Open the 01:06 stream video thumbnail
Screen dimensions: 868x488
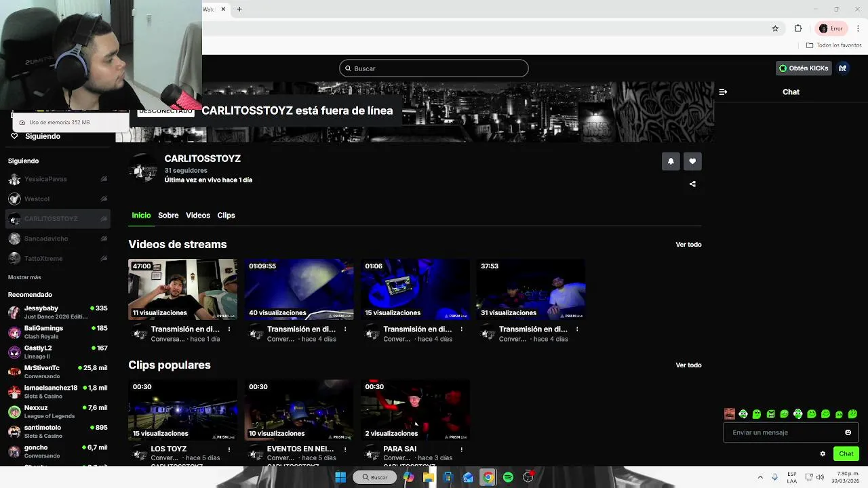(x=415, y=289)
